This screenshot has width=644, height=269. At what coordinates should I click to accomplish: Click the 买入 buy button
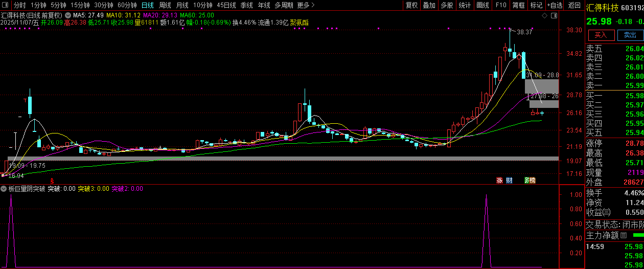pos(601,35)
